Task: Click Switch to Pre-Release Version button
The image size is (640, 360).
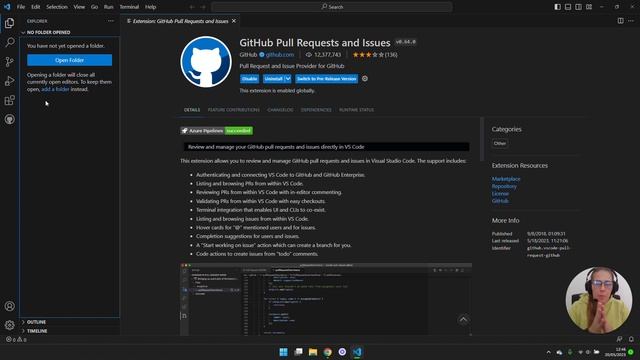Action: pyautogui.click(x=327, y=78)
